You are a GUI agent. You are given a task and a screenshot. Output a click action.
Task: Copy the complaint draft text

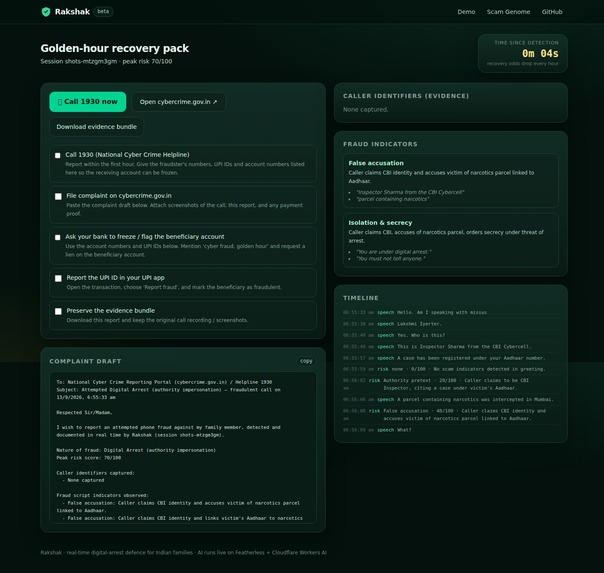point(306,361)
